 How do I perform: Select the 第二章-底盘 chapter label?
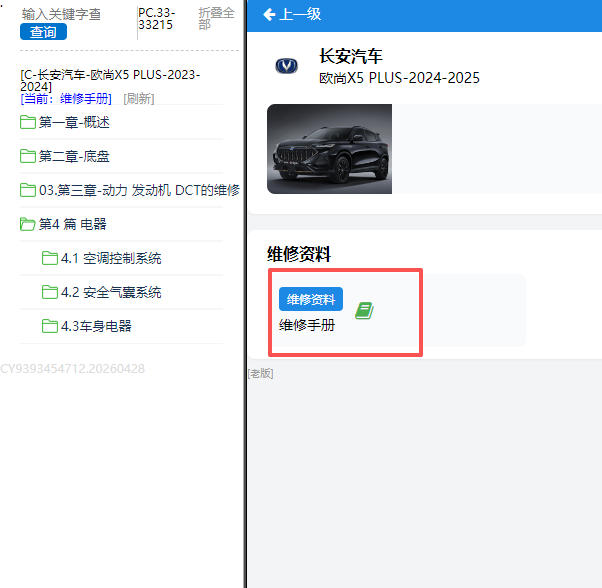[x=74, y=156]
